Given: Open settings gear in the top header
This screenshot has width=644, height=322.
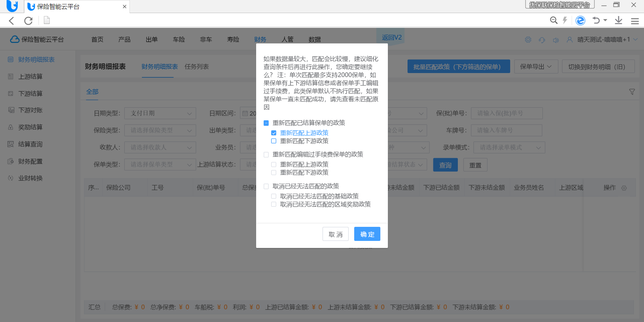Looking at the screenshot, I should (528, 40).
